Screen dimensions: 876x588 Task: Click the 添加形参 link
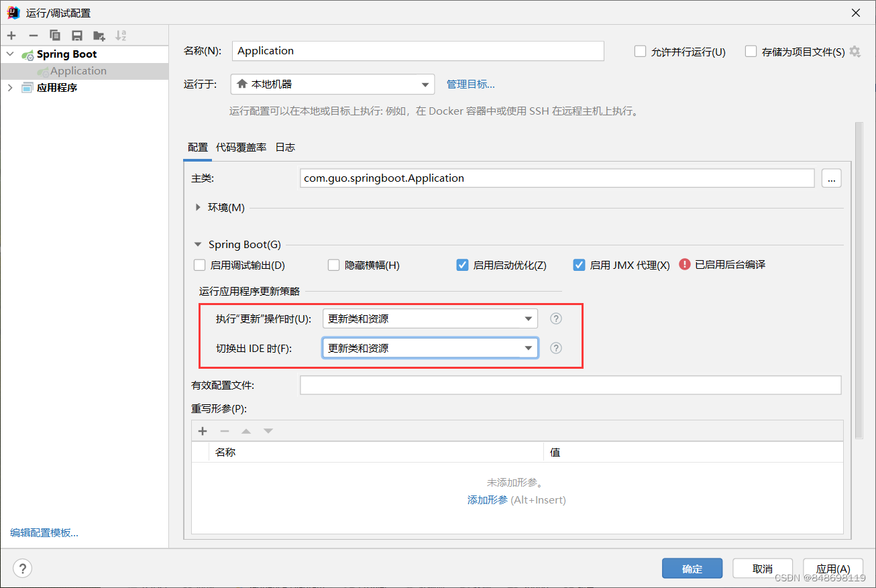(x=488, y=500)
